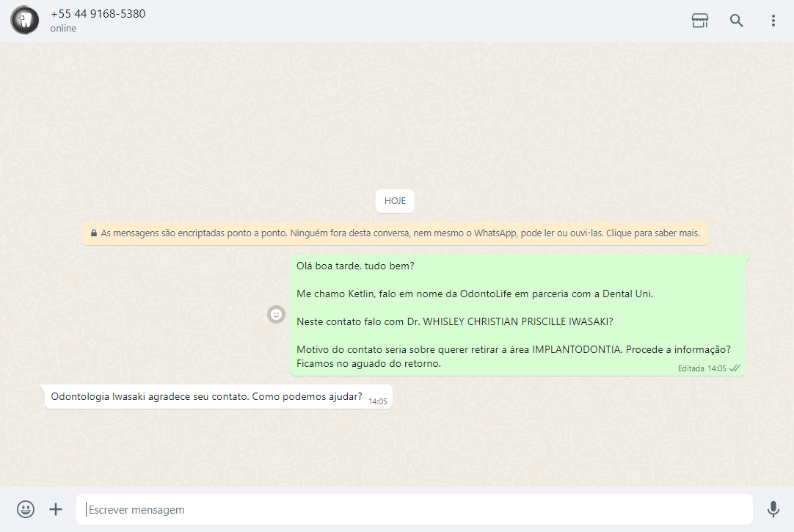
Task: Click the 14:05 time on the received message
Action: coord(378,401)
